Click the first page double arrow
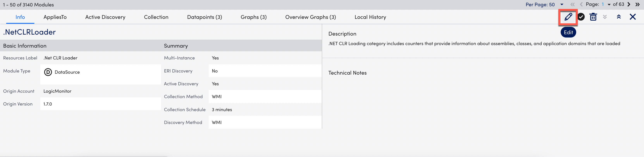Screen dimensions: 644x157 coord(573,4)
